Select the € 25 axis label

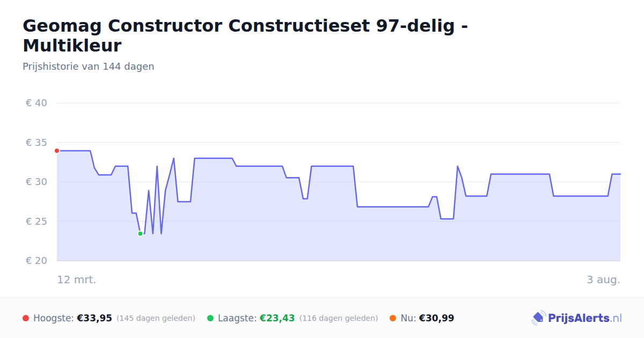pos(37,222)
